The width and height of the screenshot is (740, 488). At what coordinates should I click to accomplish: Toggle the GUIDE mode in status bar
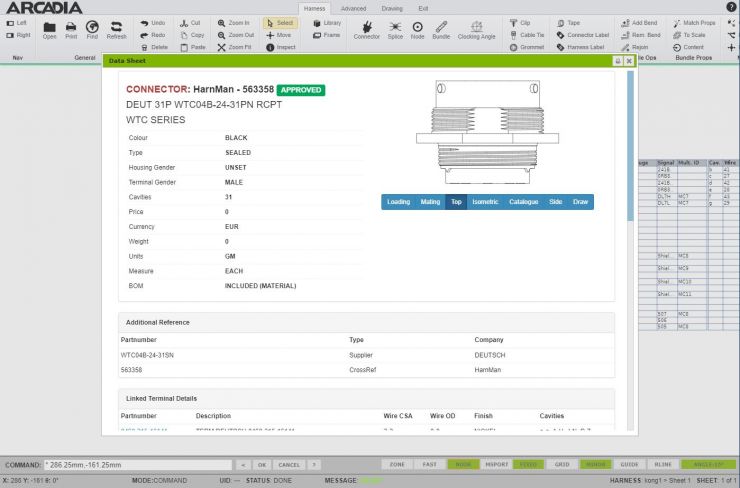[x=629, y=464]
